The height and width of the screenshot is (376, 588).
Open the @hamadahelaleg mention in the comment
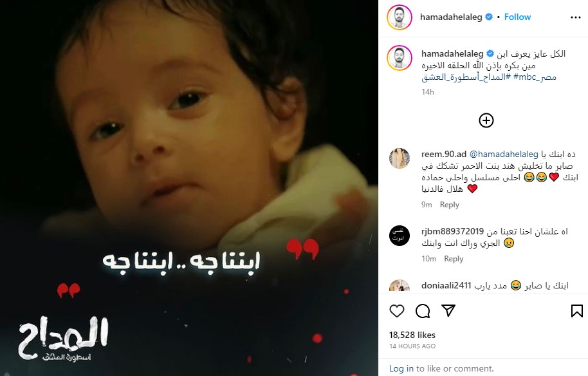pos(504,155)
